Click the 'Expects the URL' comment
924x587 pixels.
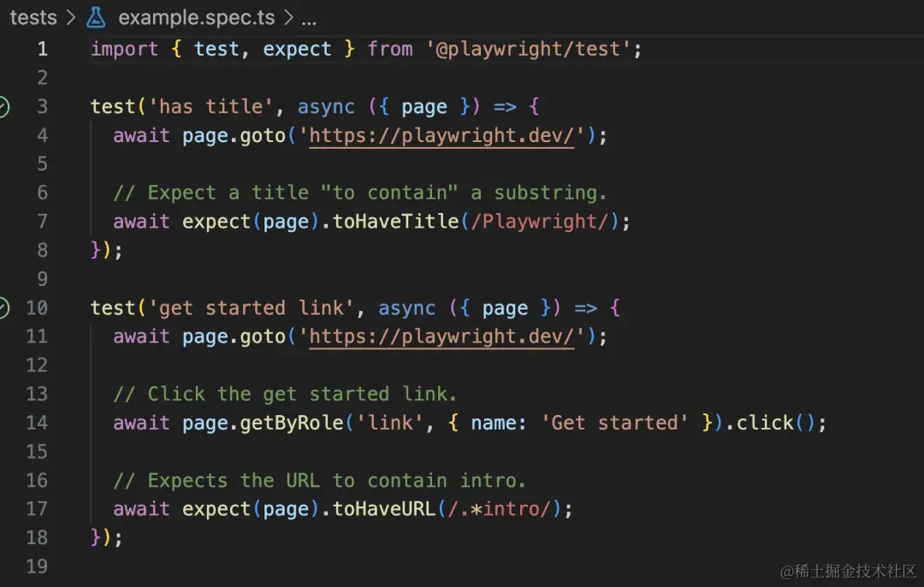coord(319,480)
